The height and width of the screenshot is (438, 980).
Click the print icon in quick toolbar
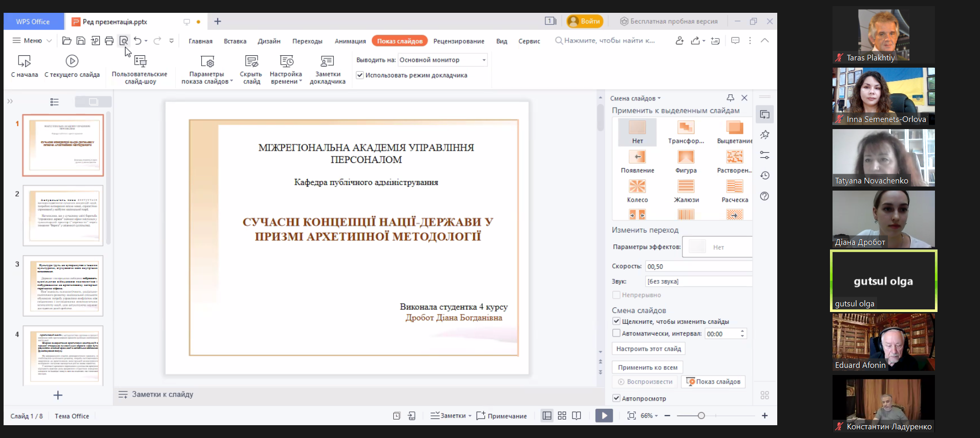point(109,41)
